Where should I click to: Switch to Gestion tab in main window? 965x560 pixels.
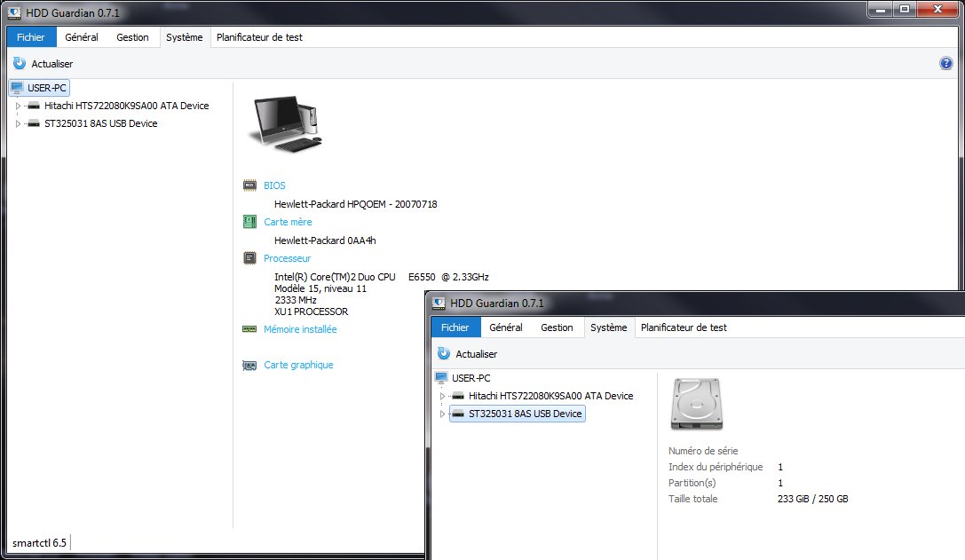click(x=133, y=37)
